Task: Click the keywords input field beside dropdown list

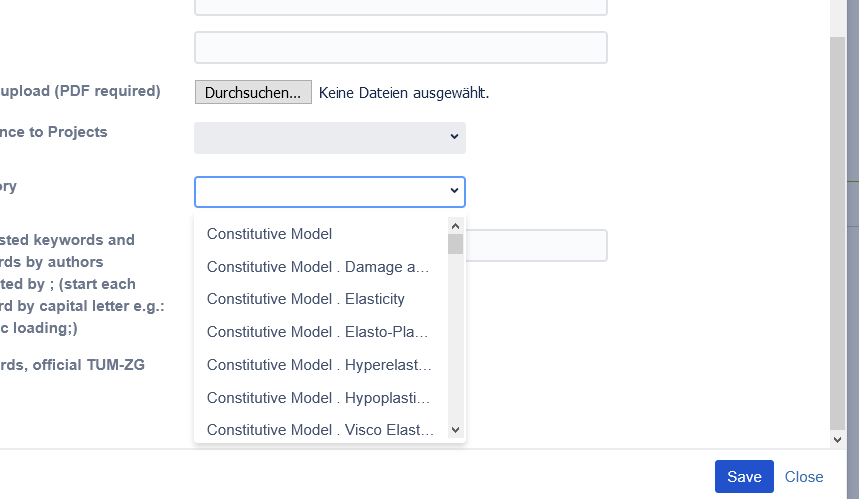Action: [x=536, y=245]
